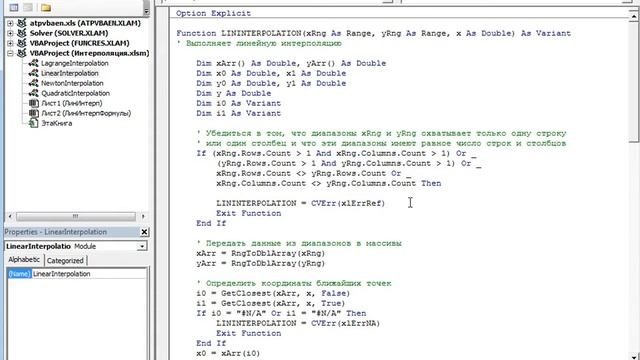Viewport: 640px width, 360px height.
Task: Click the Лист2 worksheet icon
Action: click(x=33, y=113)
